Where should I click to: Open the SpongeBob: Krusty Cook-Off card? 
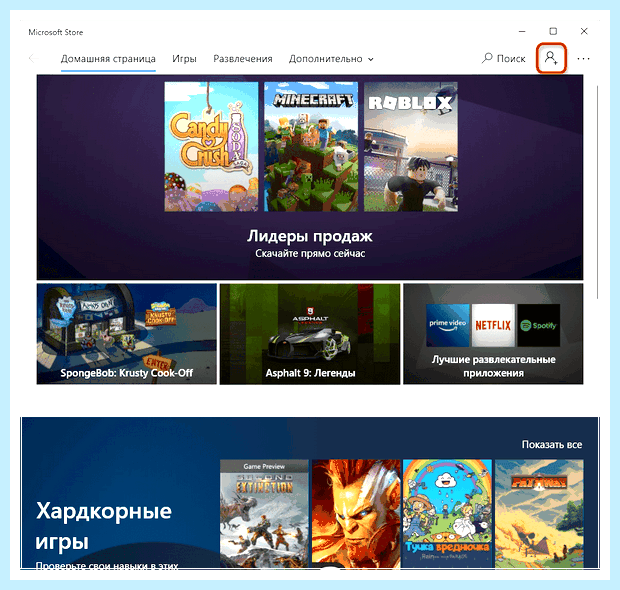point(127,334)
